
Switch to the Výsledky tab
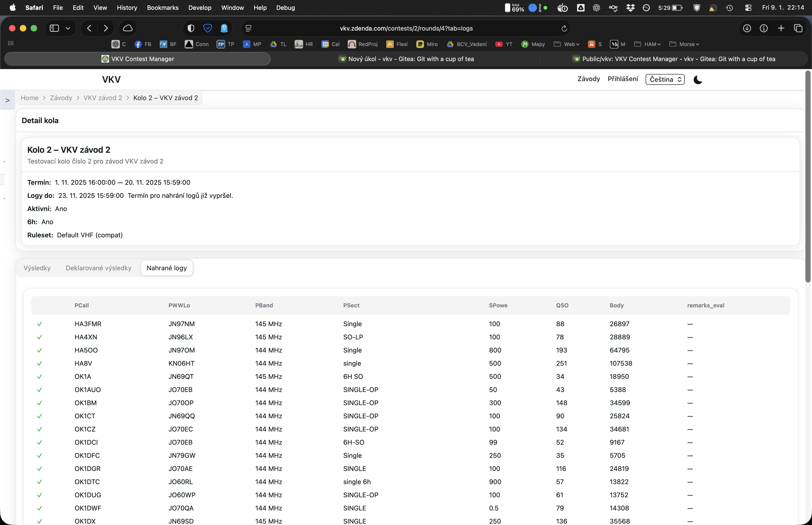tap(37, 268)
